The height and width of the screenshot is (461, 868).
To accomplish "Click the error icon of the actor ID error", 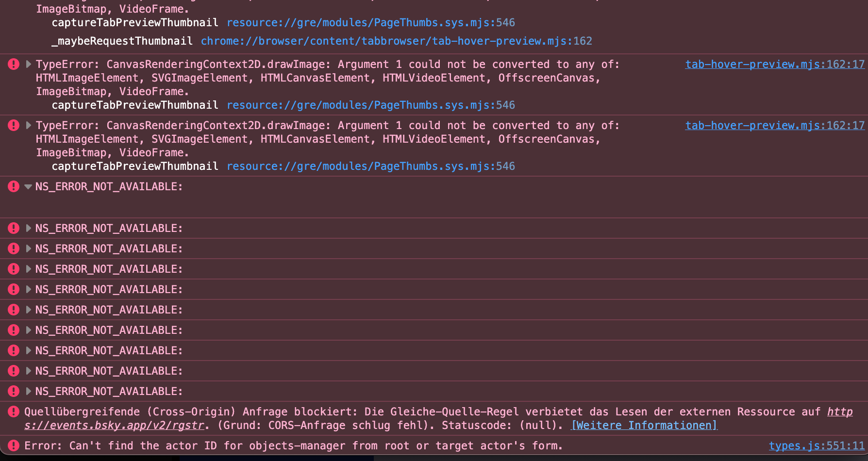I will (14, 445).
